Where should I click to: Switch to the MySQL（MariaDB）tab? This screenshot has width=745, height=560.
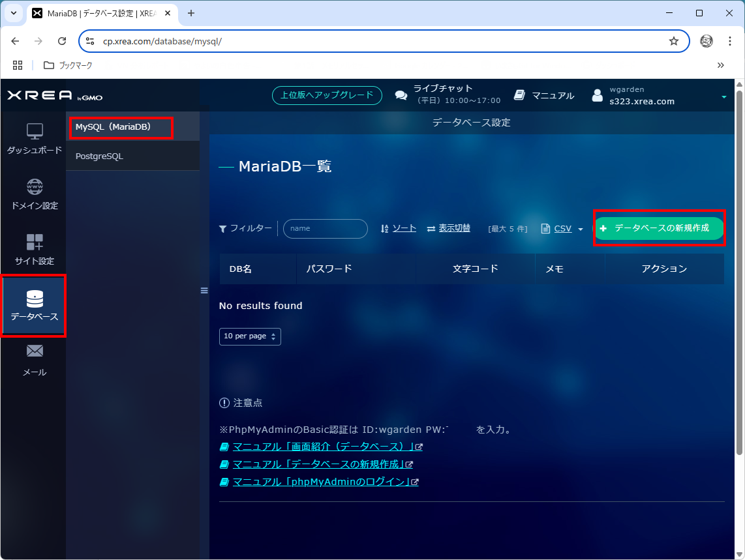click(x=120, y=126)
